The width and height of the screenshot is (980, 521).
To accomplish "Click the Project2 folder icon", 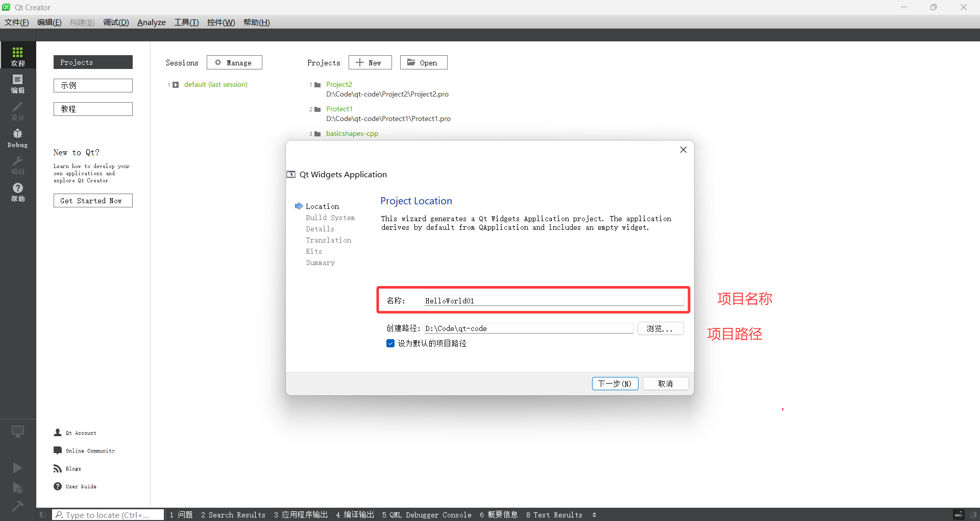I will [317, 85].
